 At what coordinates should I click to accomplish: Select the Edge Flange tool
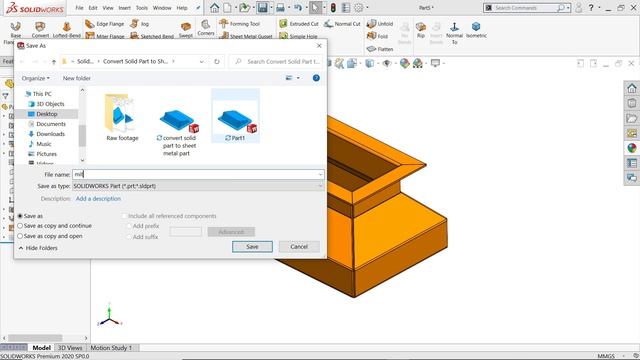point(104,24)
